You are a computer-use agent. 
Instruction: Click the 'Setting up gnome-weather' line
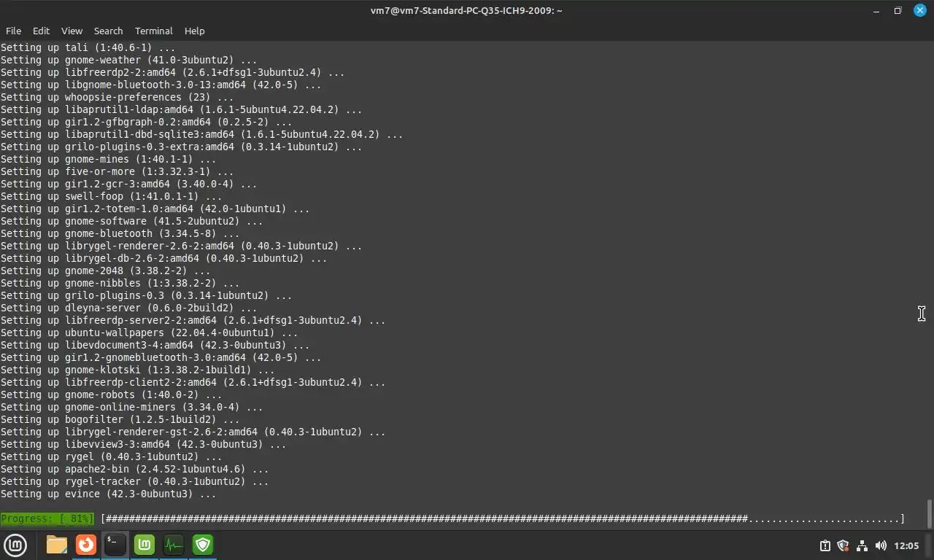tap(128, 60)
